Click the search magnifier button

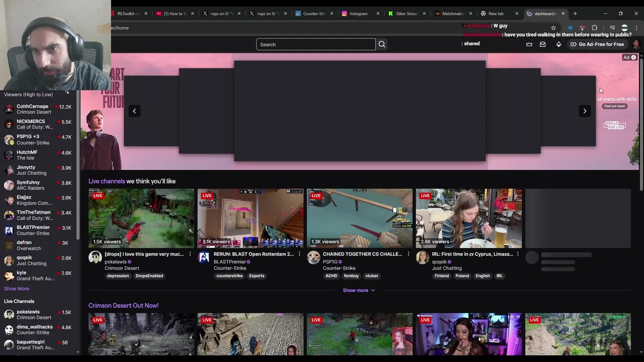click(x=382, y=44)
